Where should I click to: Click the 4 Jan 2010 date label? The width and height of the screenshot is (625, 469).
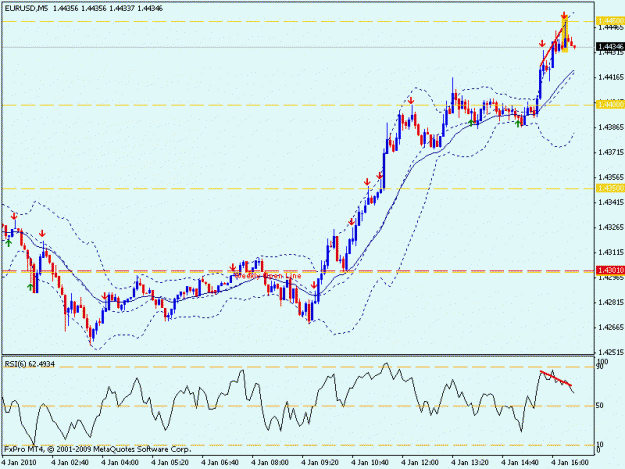(19, 463)
